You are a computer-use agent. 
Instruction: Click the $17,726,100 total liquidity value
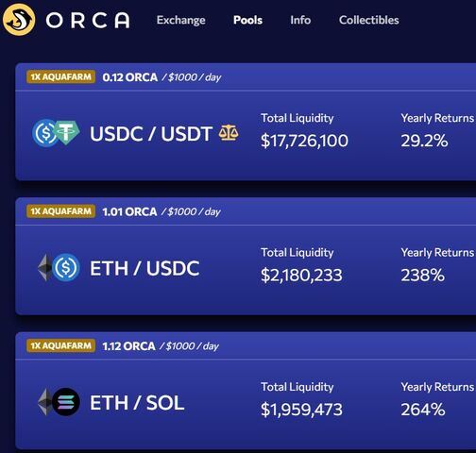(x=304, y=141)
